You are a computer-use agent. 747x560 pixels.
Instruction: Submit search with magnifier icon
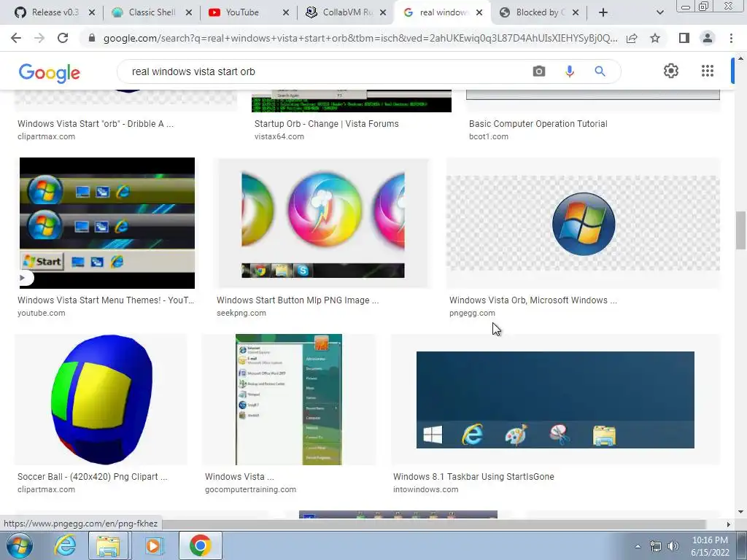pos(600,71)
